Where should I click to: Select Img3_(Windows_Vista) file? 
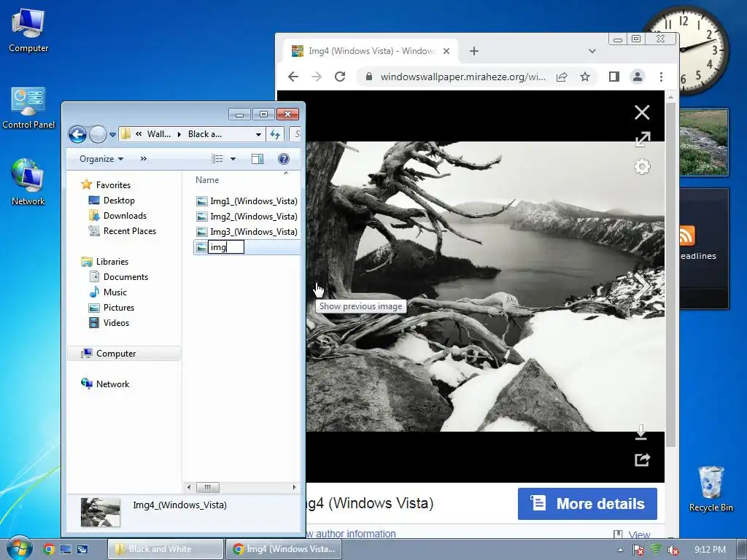pos(247,231)
